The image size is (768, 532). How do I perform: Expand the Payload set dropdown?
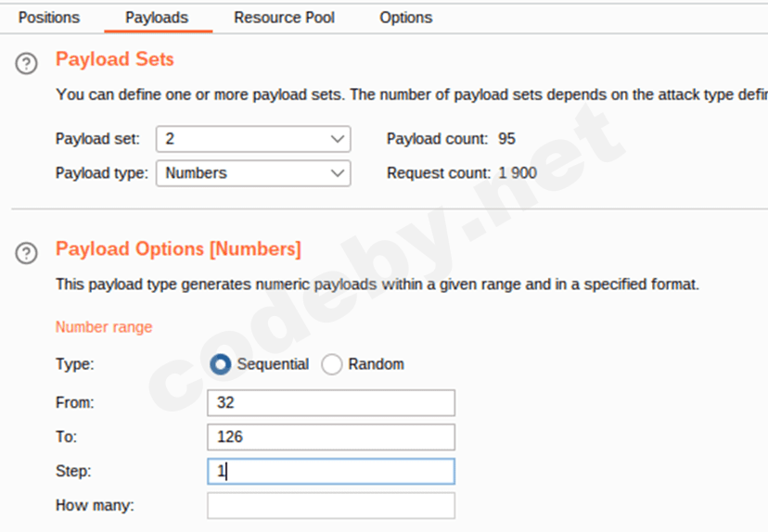(x=252, y=139)
